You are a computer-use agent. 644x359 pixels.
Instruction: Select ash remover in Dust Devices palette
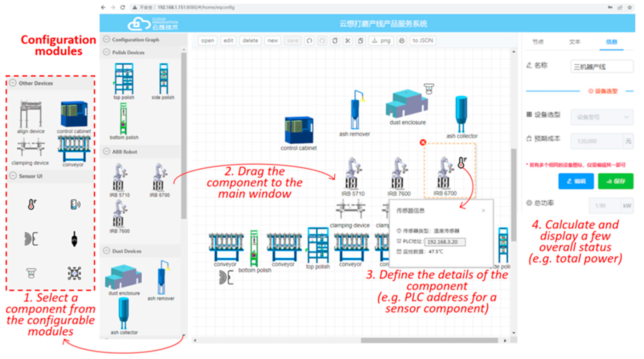(x=161, y=280)
